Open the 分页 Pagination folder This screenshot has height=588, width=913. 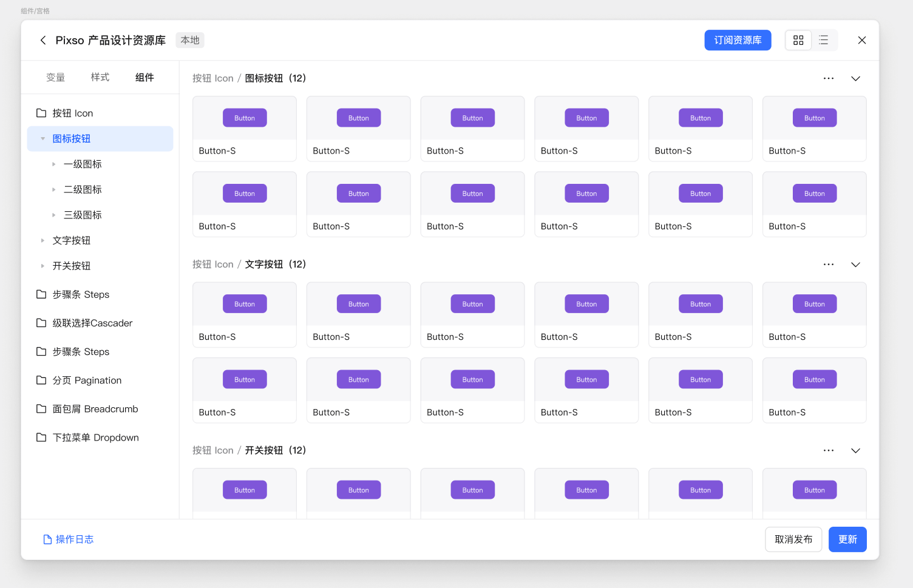coord(86,380)
